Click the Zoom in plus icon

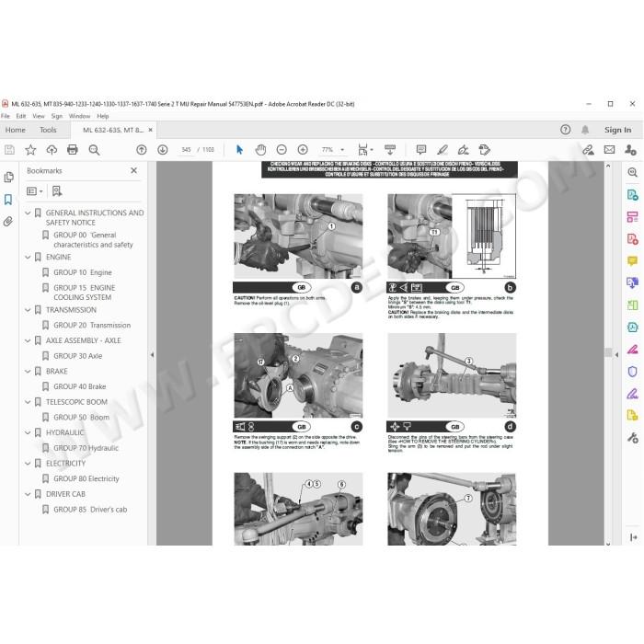303,150
